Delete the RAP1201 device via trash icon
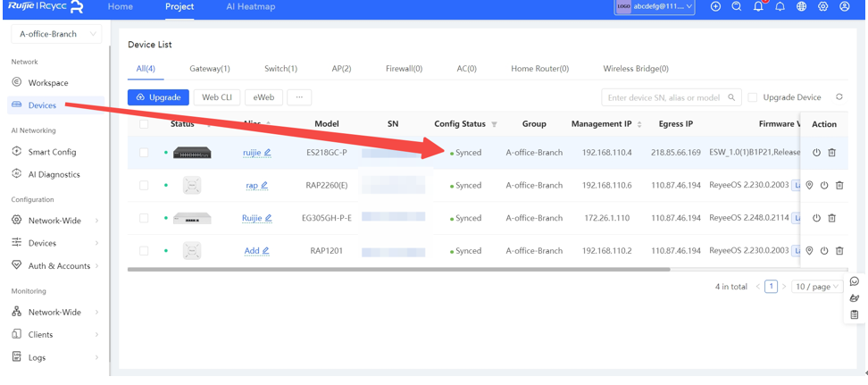 839,251
